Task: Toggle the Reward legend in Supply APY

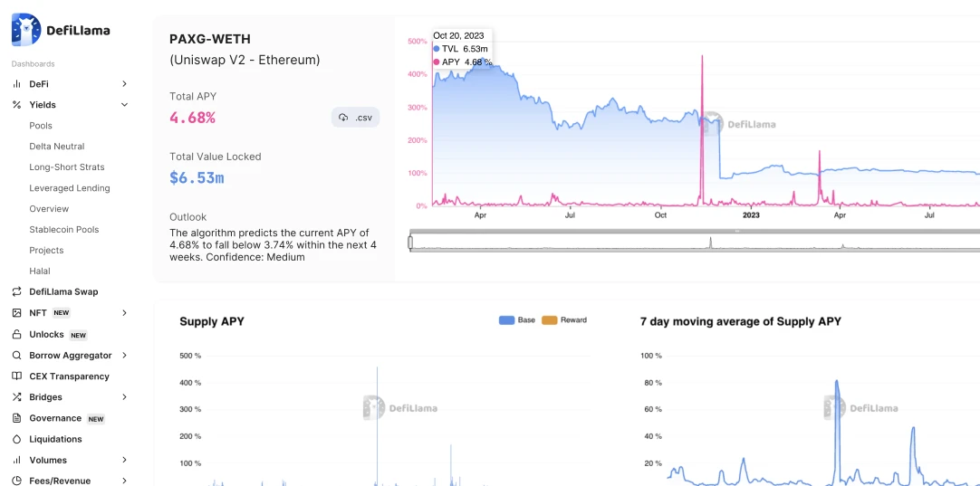Action: [564, 320]
